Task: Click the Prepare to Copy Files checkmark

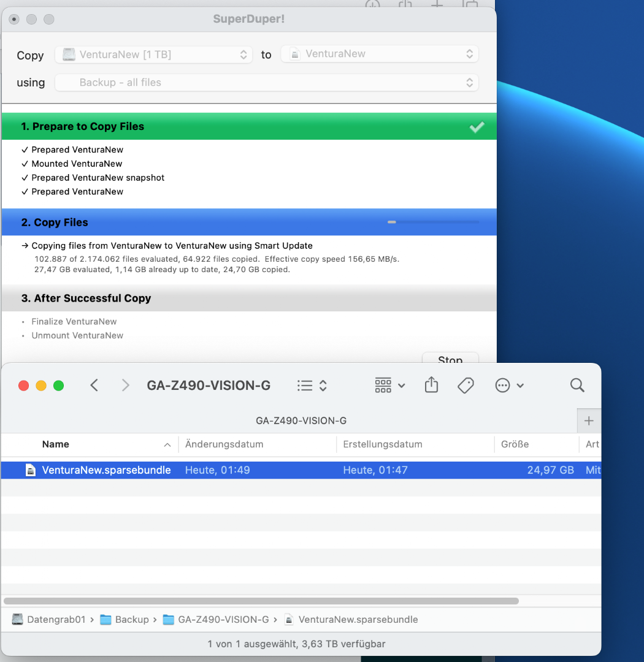Action: point(477,127)
